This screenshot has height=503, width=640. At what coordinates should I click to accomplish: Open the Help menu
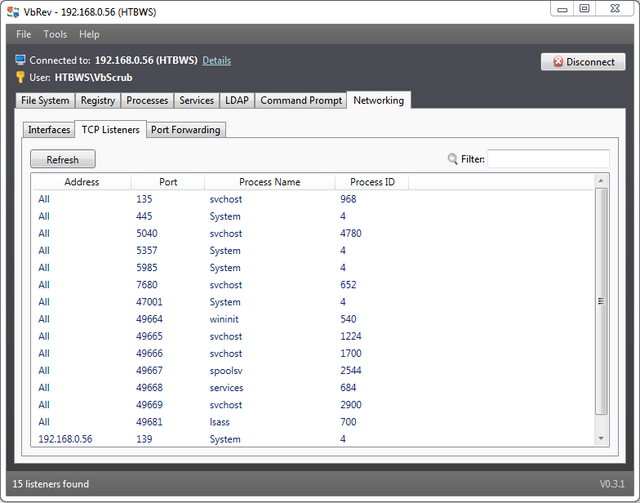pyautogui.click(x=89, y=34)
